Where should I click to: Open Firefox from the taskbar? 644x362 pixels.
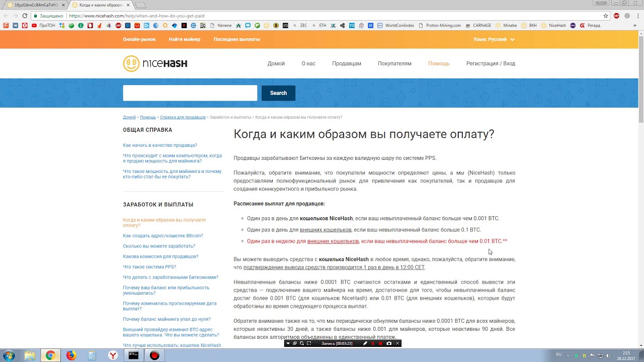(71, 355)
